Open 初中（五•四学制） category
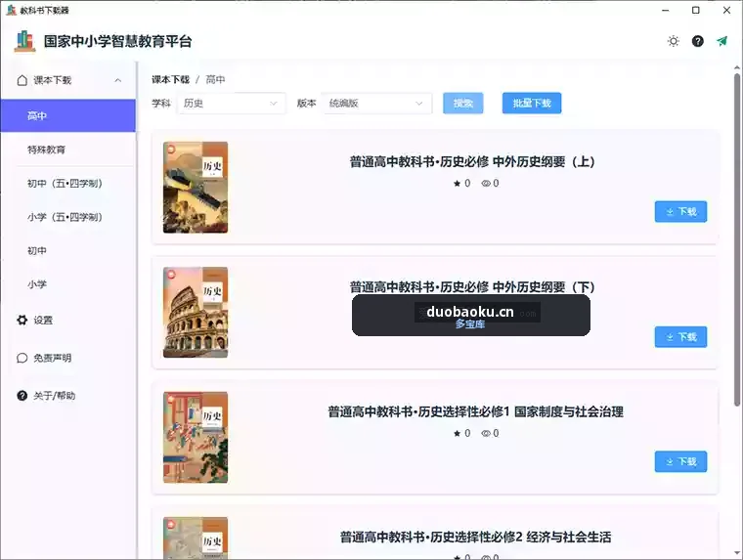The width and height of the screenshot is (743, 560). click(x=67, y=184)
